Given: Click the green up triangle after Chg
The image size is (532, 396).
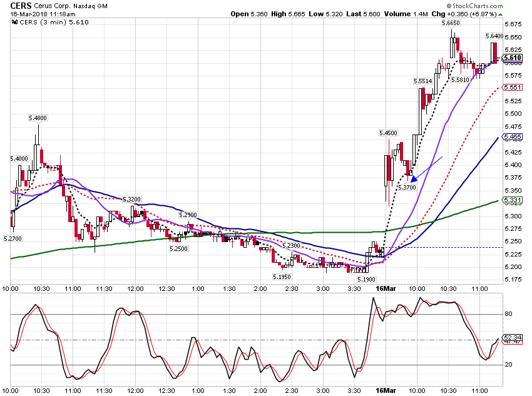Looking at the screenshot, I should point(501,14).
